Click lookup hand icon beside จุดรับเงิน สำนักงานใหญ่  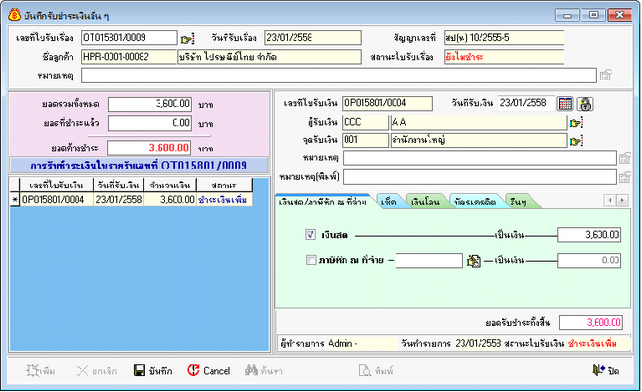[x=576, y=141]
